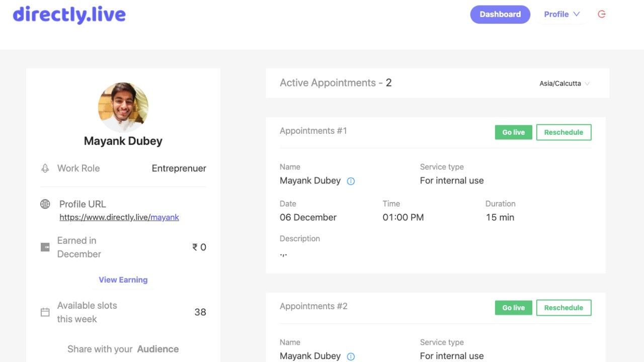The image size is (644, 362).
Task: Open the View Earning link
Action: [x=123, y=280]
